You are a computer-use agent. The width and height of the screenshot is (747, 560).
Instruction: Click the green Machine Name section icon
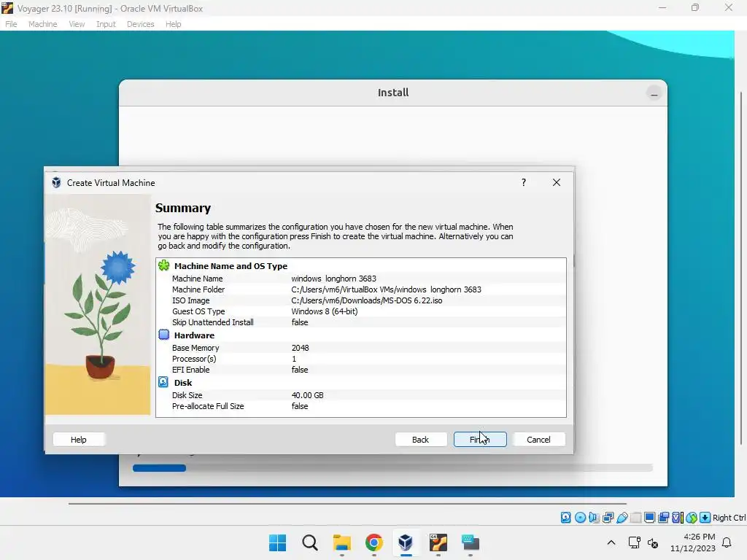164,265
